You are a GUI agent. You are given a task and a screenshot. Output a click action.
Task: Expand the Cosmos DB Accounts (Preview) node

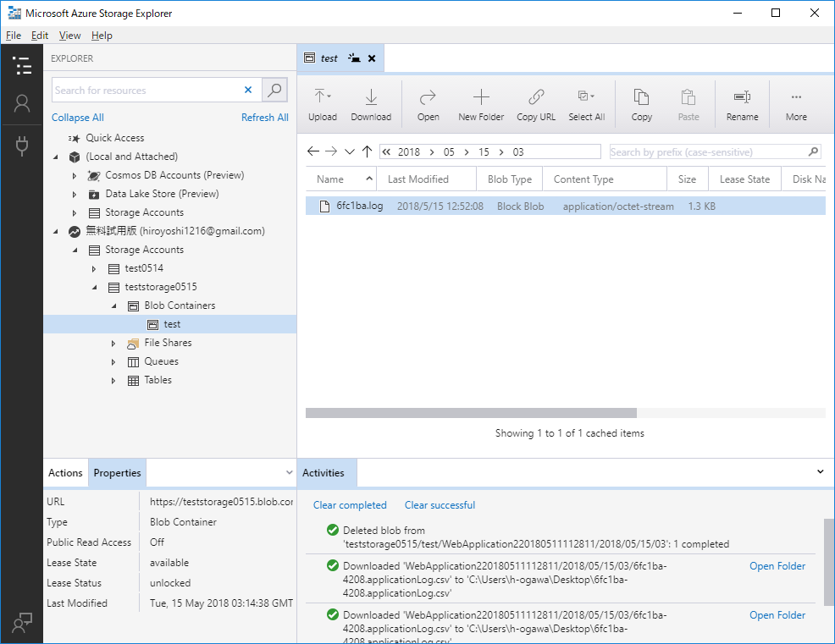point(75,176)
